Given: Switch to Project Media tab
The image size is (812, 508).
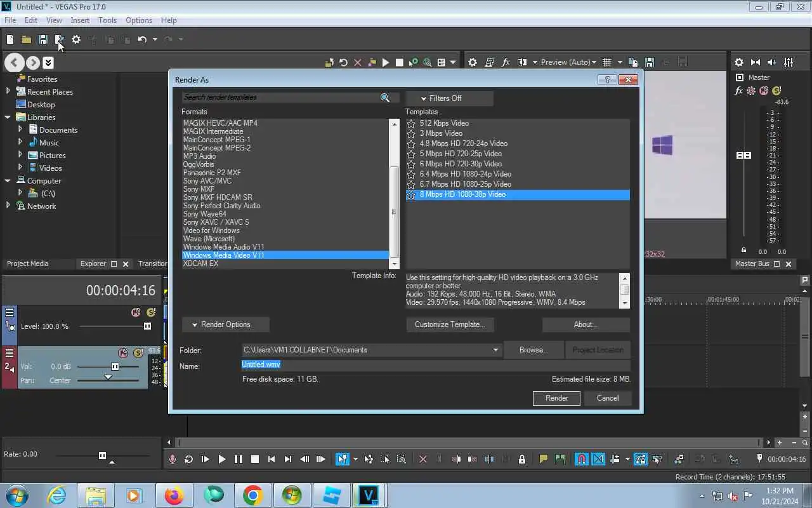Looking at the screenshot, I should tap(27, 264).
